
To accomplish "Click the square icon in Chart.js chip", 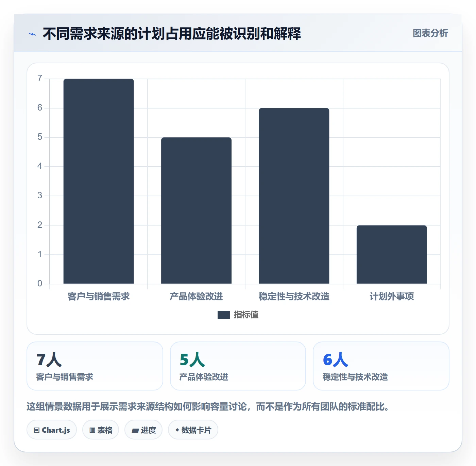I will click(x=37, y=430).
